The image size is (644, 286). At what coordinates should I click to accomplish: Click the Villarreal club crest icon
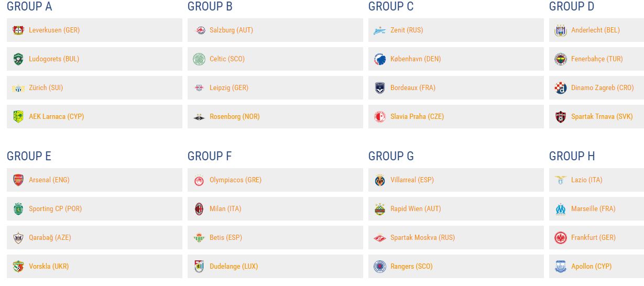[380, 180]
